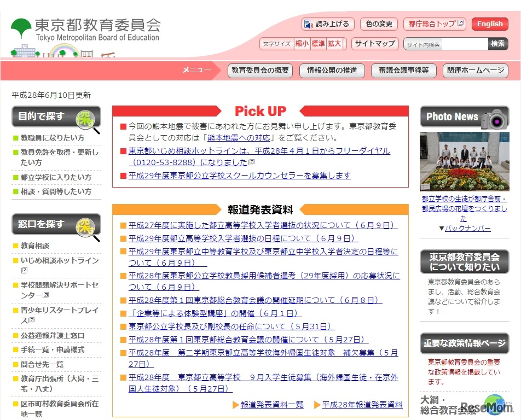Open the Photo News バックナンバー link

467,229
